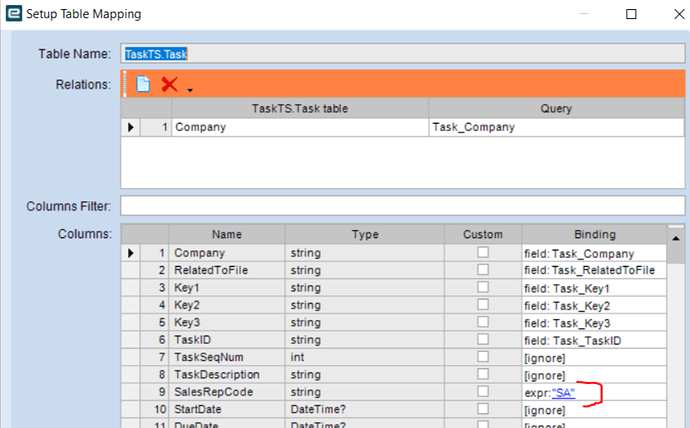
Task: Select the [ignore] binding for TaskSeqNum
Action: click(595, 358)
